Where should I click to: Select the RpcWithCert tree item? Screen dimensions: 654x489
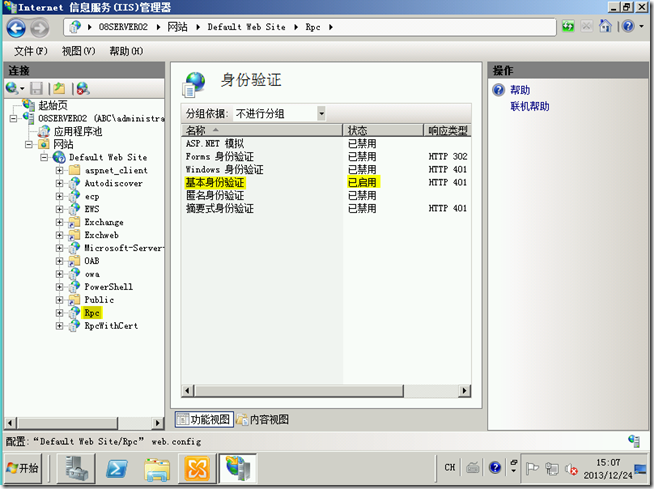tap(111, 325)
